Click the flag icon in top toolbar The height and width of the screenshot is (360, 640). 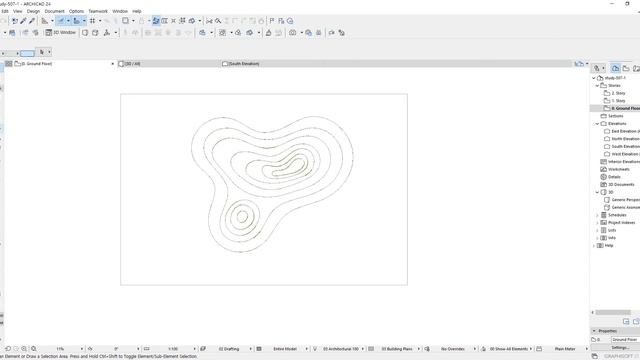point(272,21)
